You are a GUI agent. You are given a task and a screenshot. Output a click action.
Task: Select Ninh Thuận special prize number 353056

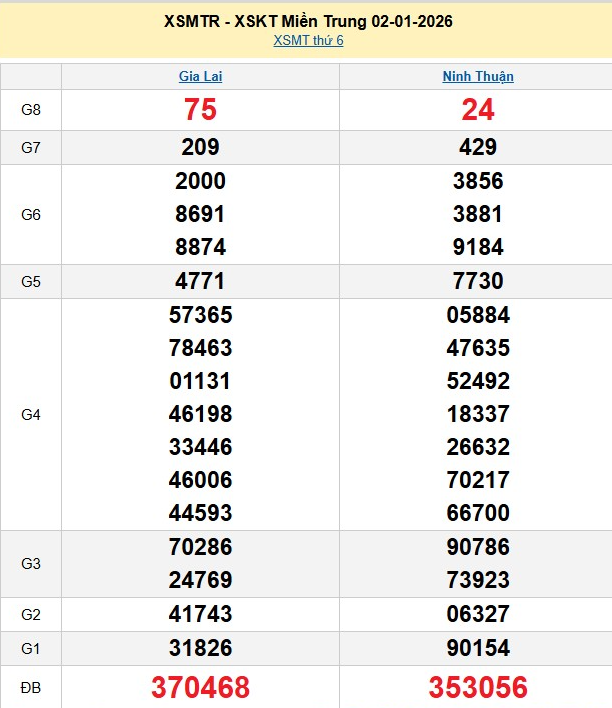(x=478, y=688)
